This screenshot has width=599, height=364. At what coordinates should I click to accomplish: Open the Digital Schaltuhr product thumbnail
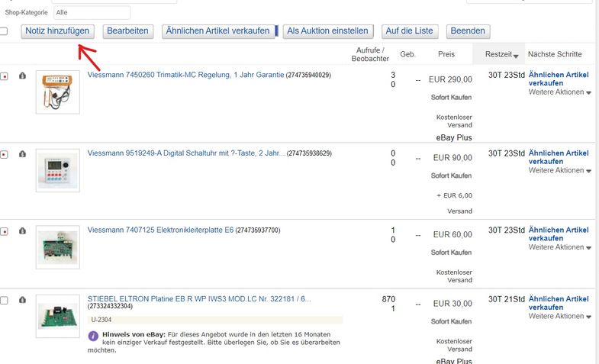click(x=57, y=170)
